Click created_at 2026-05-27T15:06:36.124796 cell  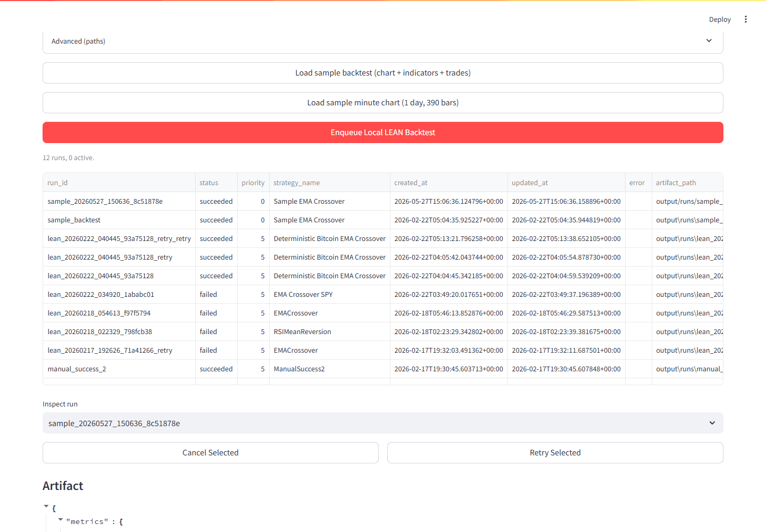pyautogui.click(x=449, y=201)
